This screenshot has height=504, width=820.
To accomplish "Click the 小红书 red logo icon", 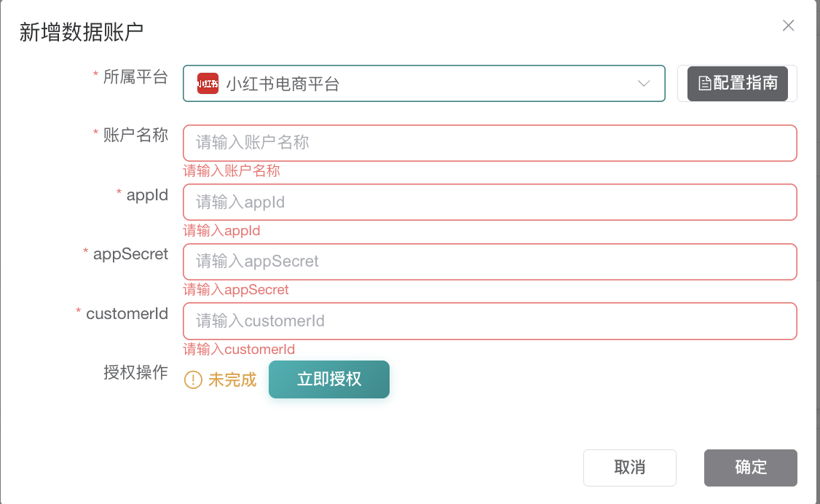I will tap(208, 84).
